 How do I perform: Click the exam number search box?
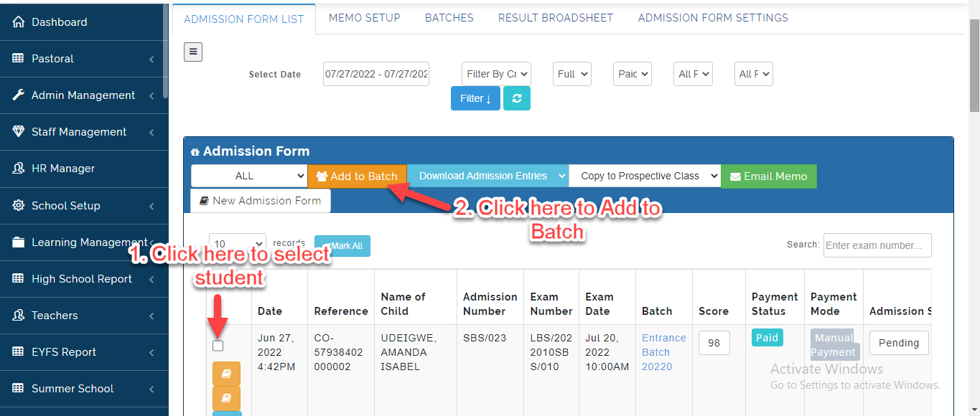(877, 245)
